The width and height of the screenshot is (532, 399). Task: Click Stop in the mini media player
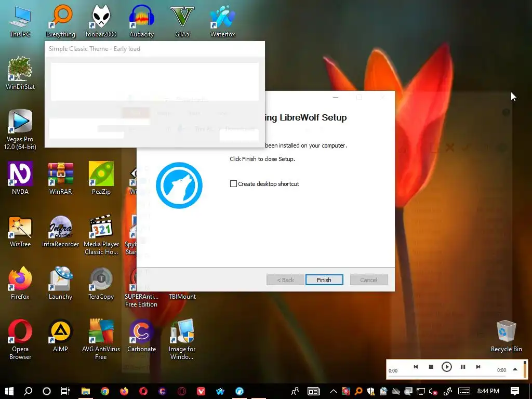[431, 367]
